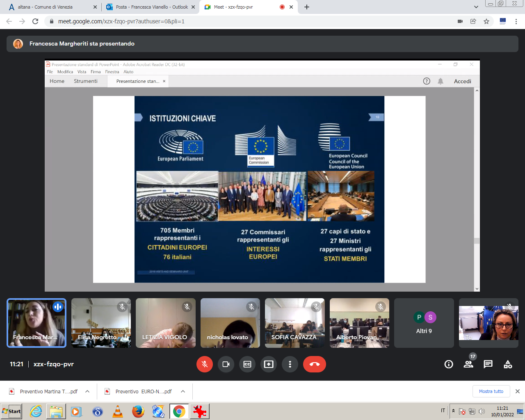Click the Windows Start button
This screenshot has width=525, height=420.
point(11,411)
